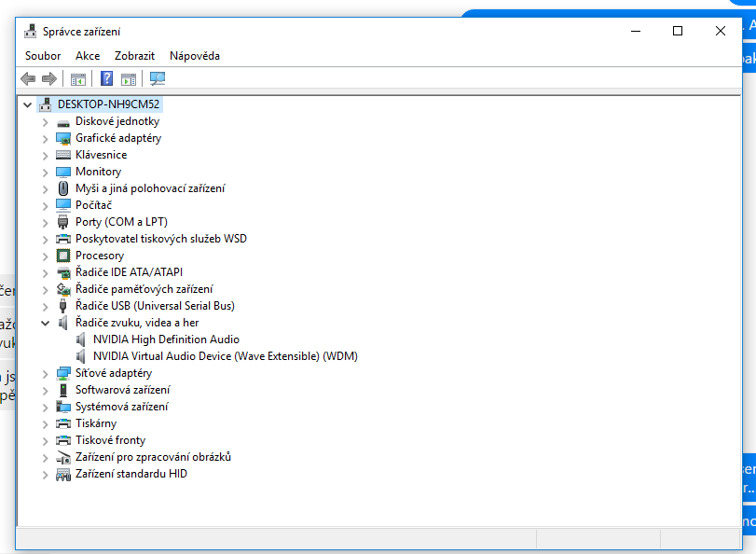The image size is (756, 554).
Task: Click the Porty (COM a LPT) port icon
Action: [x=63, y=222]
